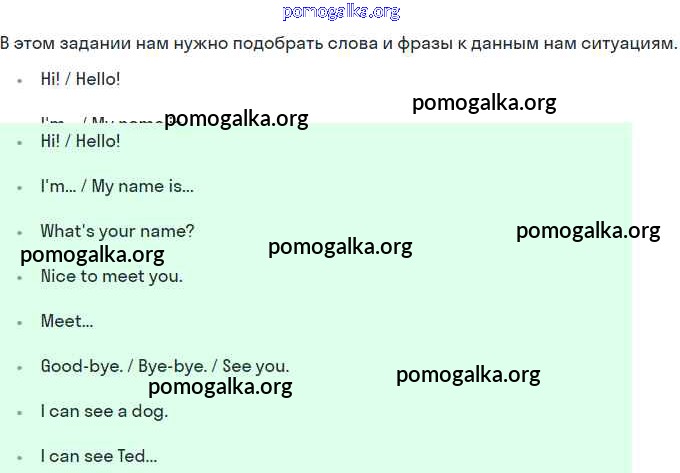
Task: Click the "I can see Ted..." line
Action: (99, 456)
